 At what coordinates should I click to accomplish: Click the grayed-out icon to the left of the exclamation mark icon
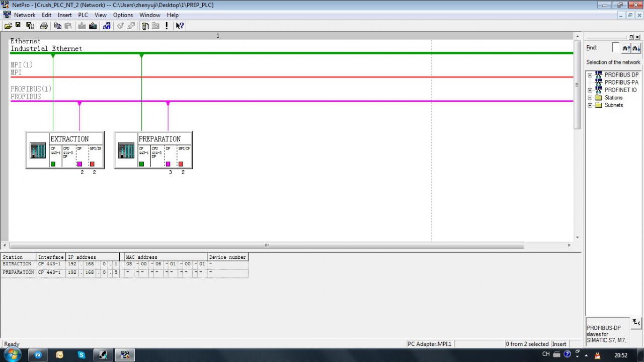click(155, 26)
